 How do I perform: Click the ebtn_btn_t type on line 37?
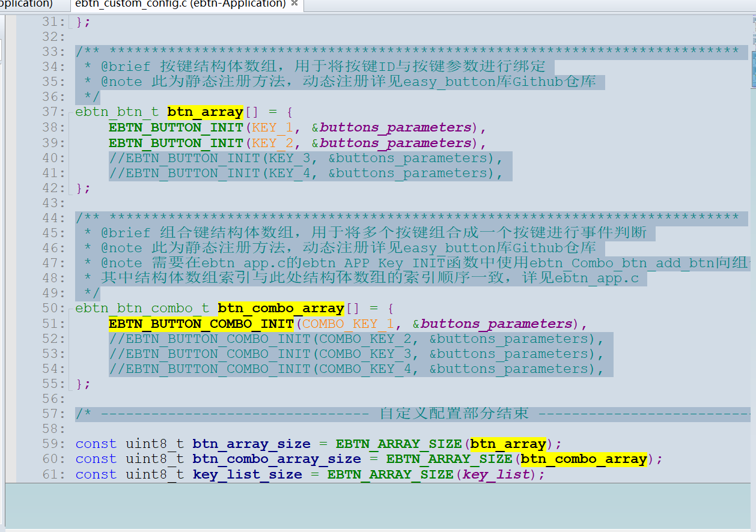[117, 112]
